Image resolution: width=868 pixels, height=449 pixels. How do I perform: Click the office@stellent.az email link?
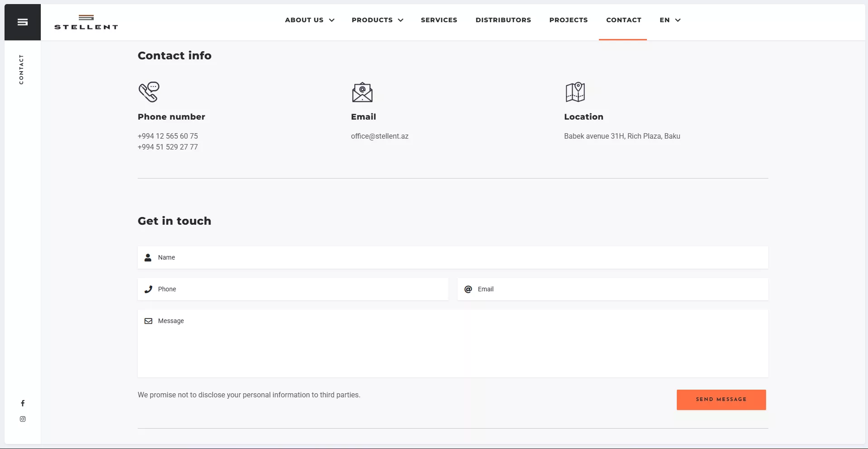click(x=380, y=136)
